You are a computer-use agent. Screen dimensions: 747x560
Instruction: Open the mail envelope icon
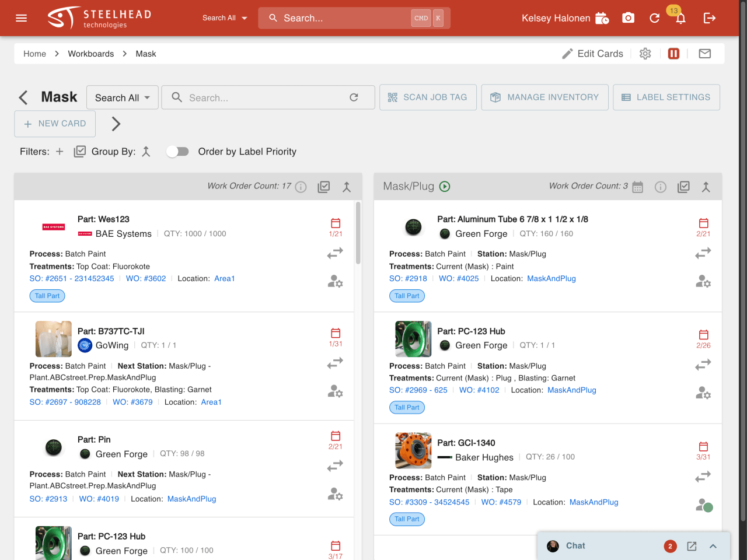click(704, 54)
